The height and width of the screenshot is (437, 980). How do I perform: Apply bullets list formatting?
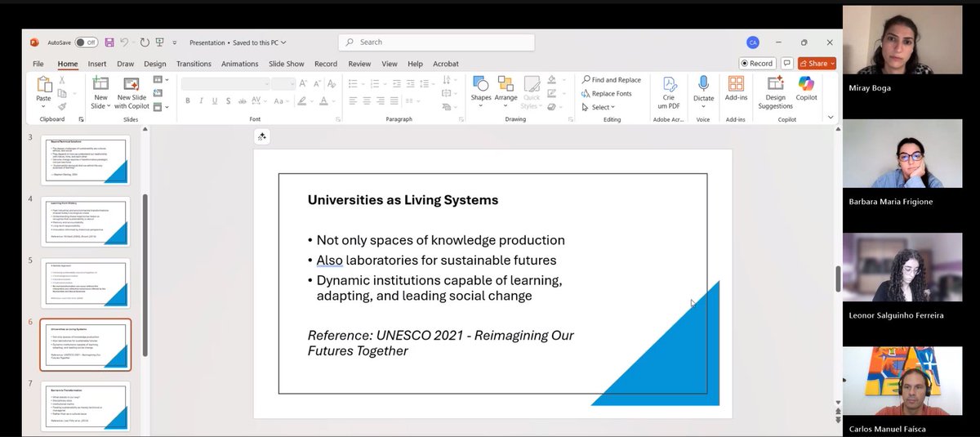(x=353, y=84)
